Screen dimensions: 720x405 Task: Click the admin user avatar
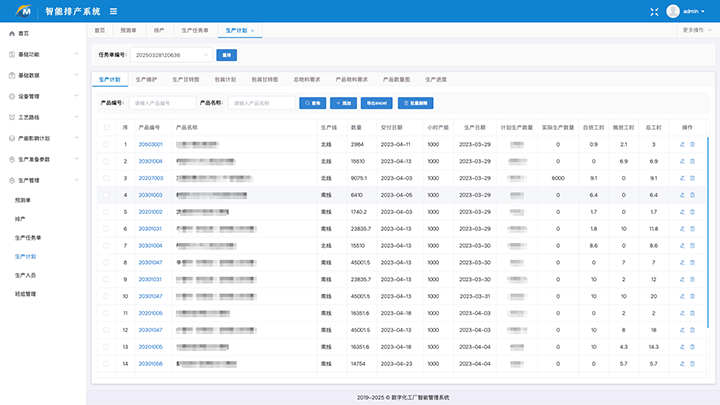tap(672, 11)
